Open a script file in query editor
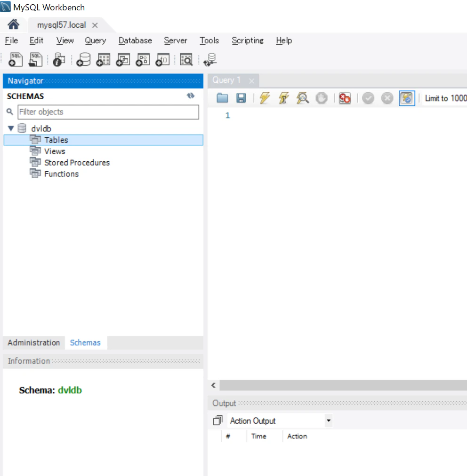The width and height of the screenshot is (467, 476). (222, 98)
